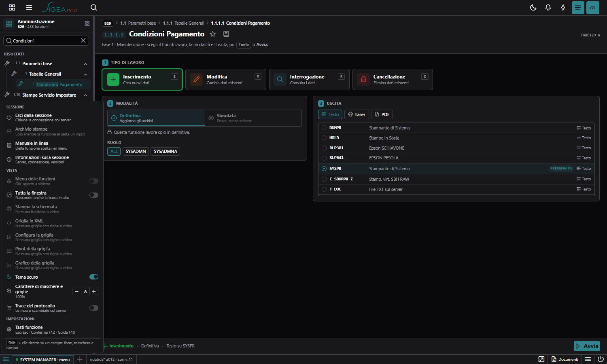This screenshot has height=364, width=607.
Task: Add a new session with the plus icon
Action: point(80,359)
